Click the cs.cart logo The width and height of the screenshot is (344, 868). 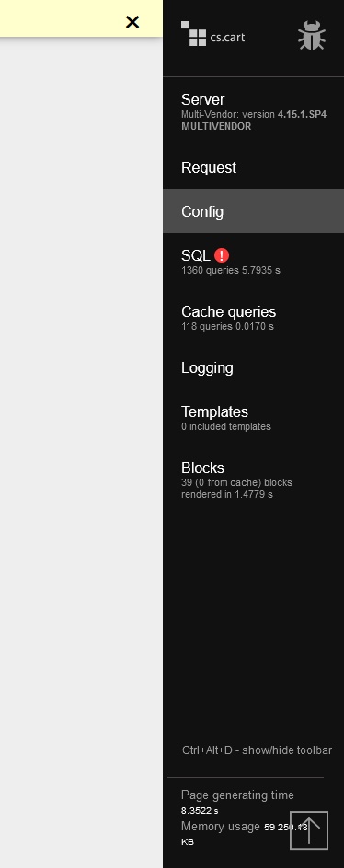click(x=213, y=34)
